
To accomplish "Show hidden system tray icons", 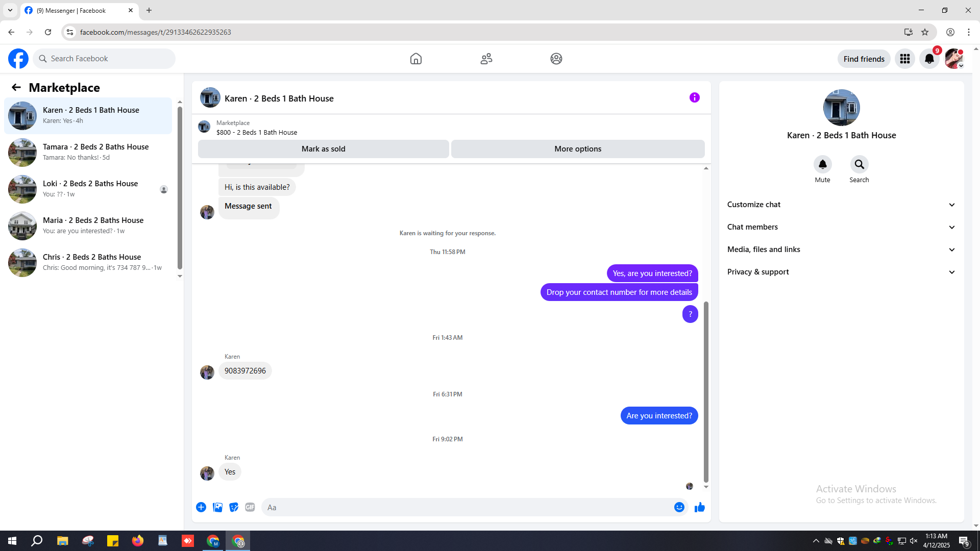I will pyautogui.click(x=816, y=541).
